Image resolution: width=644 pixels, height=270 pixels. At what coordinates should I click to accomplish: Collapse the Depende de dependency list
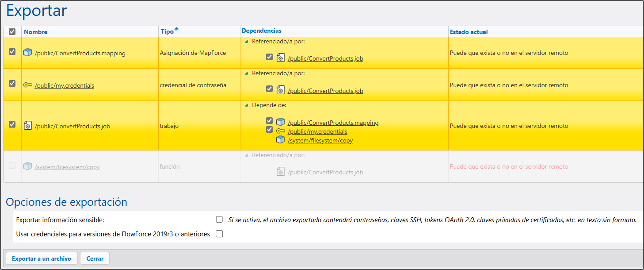[246, 106]
